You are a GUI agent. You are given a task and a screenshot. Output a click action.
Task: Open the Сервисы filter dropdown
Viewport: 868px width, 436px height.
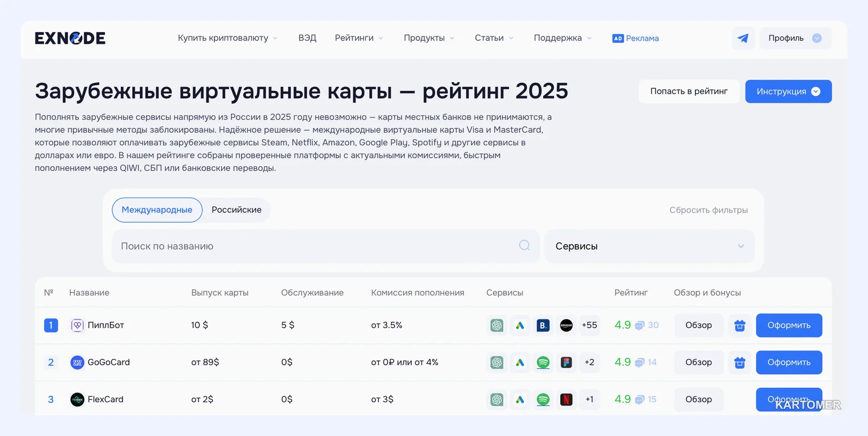coord(649,246)
